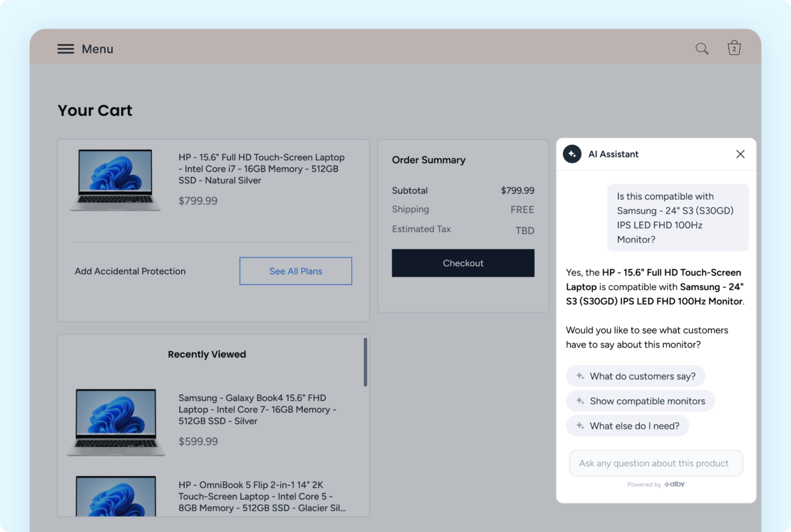Click the Checkout button

pos(463,263)
